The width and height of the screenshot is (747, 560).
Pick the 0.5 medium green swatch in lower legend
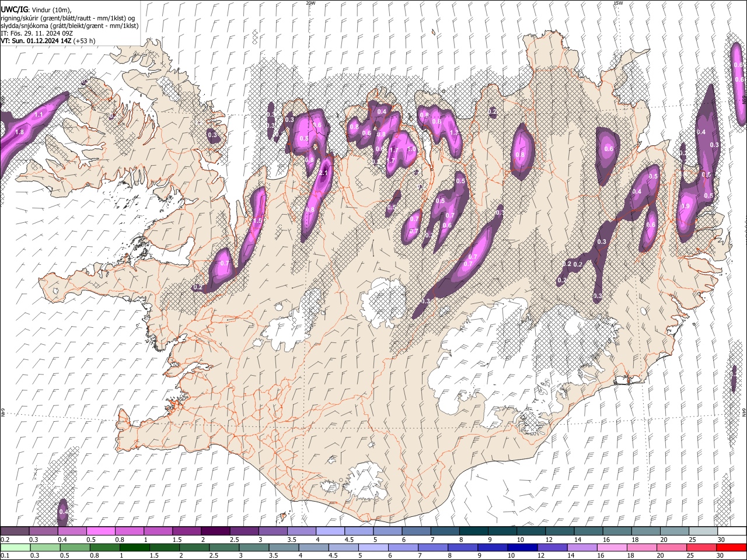coord(75,548)
